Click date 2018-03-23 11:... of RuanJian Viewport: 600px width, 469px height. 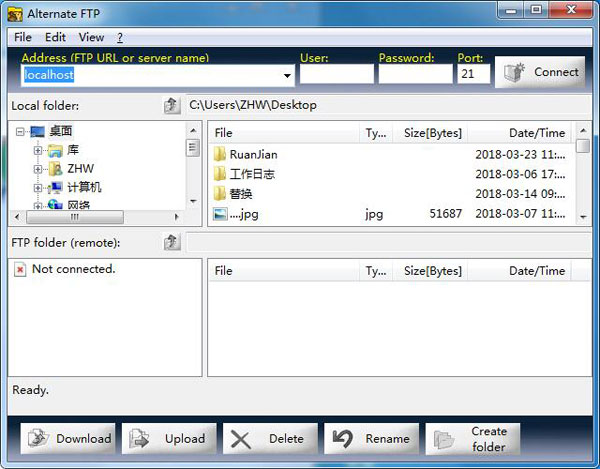[x=520, y=155]
